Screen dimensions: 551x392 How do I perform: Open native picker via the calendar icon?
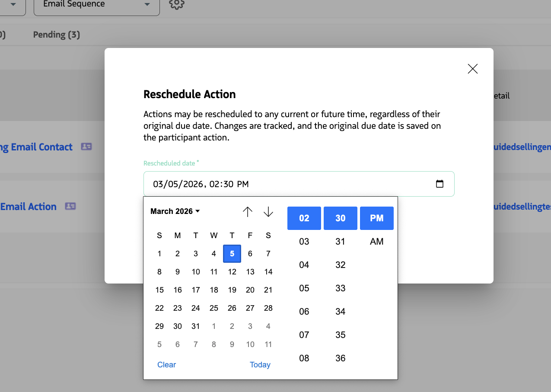click(x=440, y=184)
